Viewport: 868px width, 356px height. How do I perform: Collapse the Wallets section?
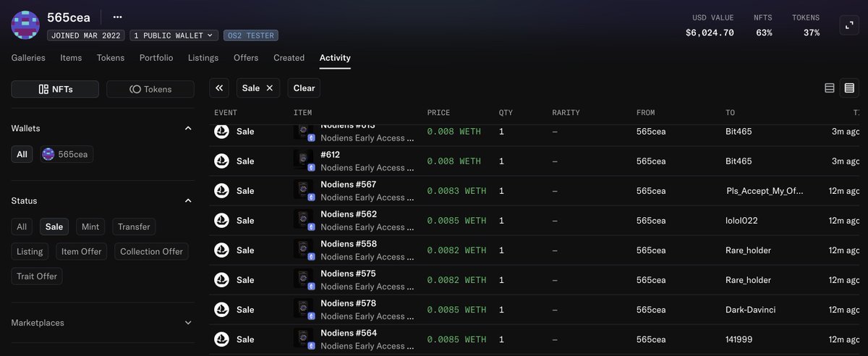[188, 128]
